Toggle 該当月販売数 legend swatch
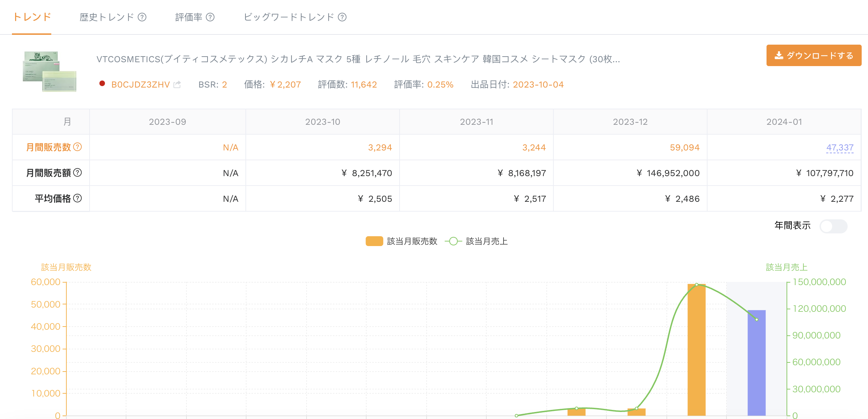Image resolution: width=868 pixels, height=419 pixels. 374,241
